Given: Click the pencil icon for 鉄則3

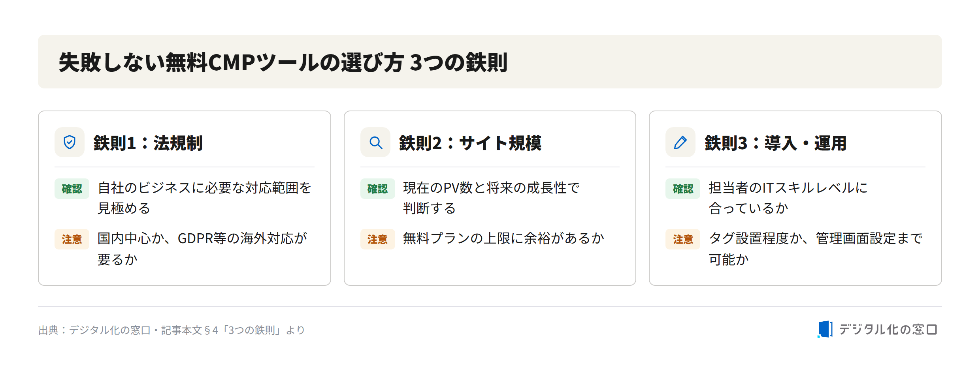Looking at the screenshot, I should tap(680, 142).
